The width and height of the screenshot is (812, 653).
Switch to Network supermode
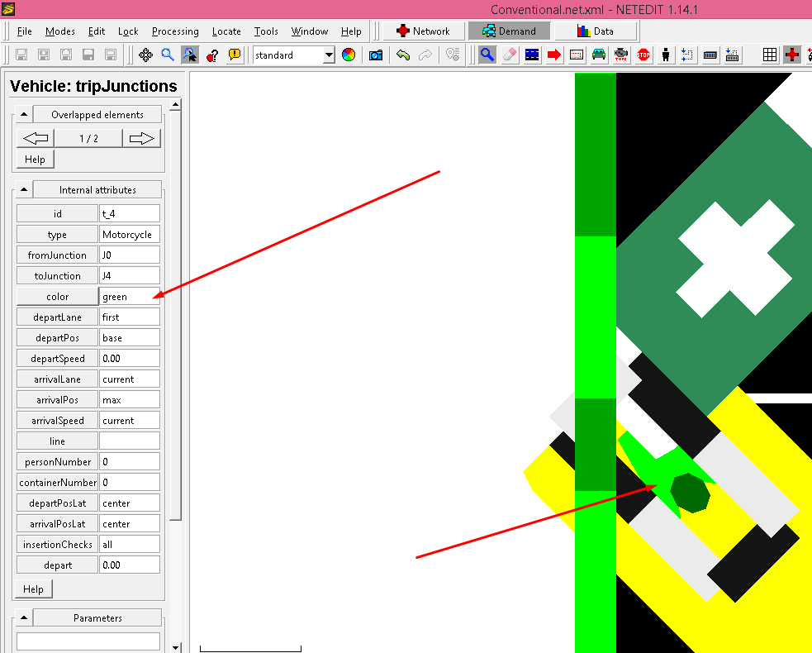[424, 31]
